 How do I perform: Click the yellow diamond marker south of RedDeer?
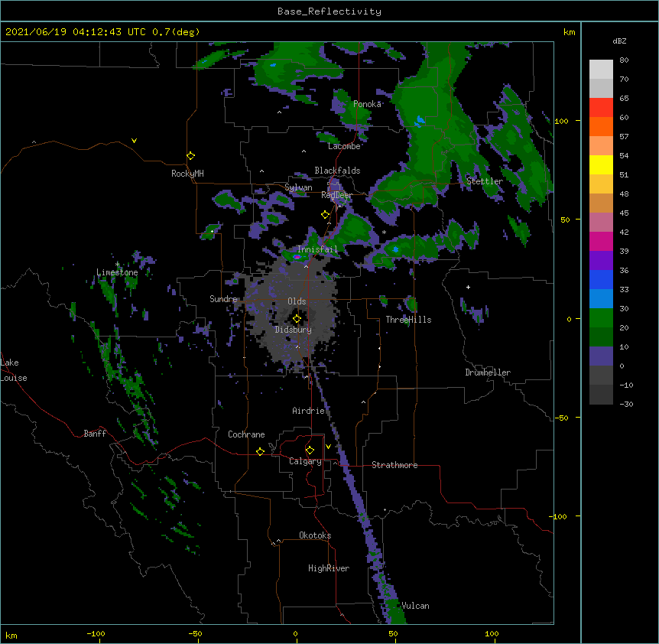click(326, 215)
